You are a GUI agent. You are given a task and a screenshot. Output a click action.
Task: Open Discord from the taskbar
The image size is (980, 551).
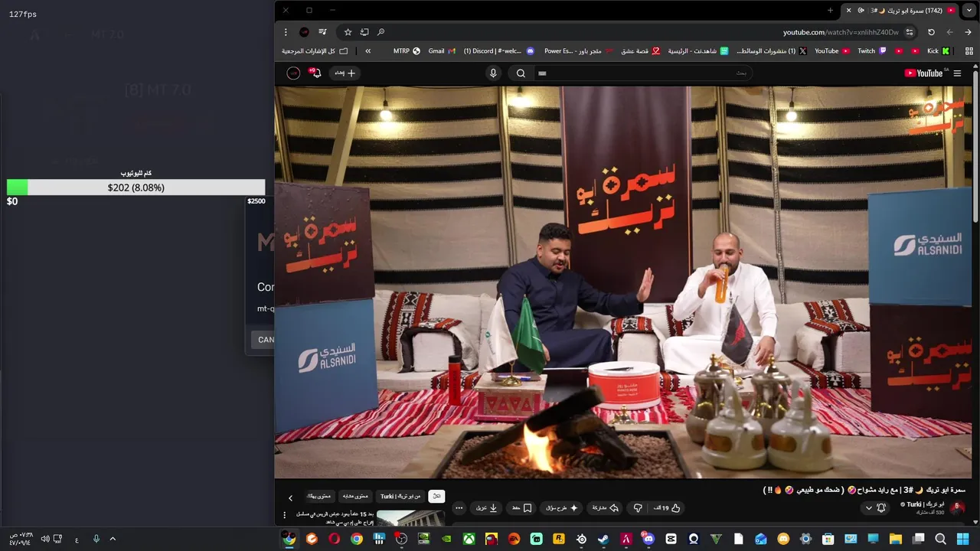648,539
